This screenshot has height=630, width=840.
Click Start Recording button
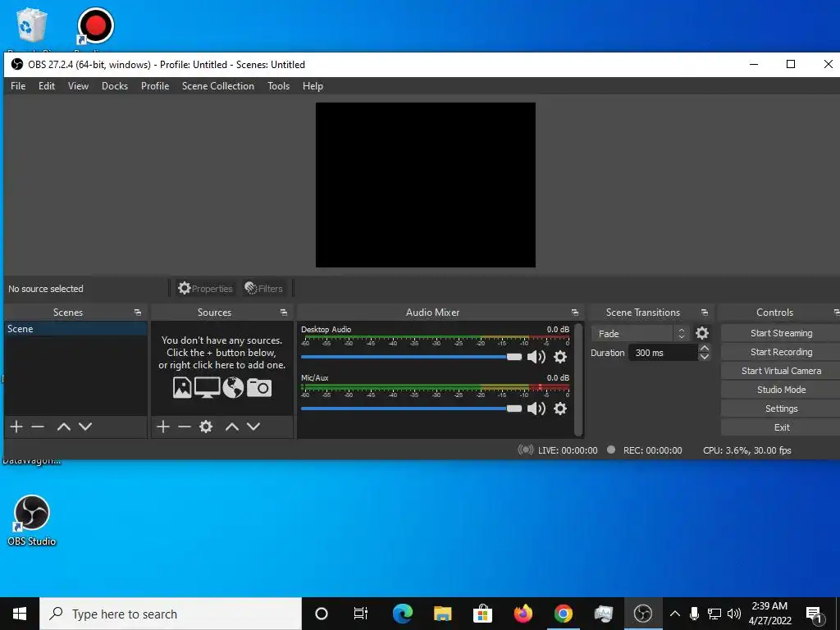click(x=781, y=352)
